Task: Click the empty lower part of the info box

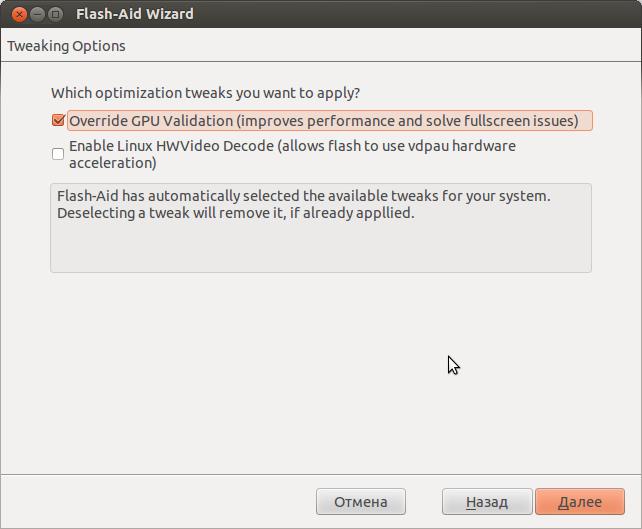Action: tap(321, 247)
